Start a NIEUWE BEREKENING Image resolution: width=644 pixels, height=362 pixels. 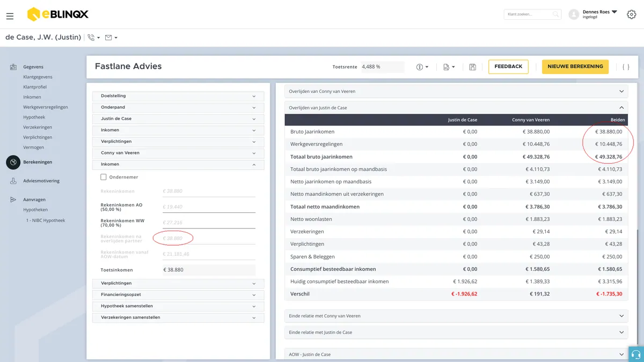(575, 67)
